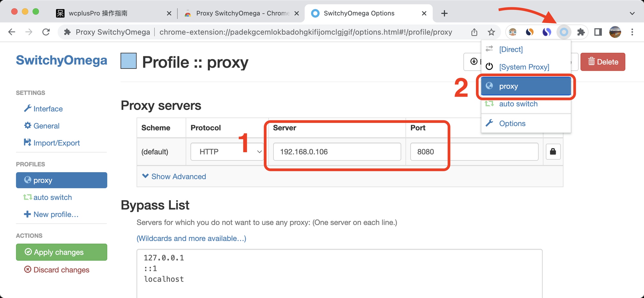Screen dimensions: 644x298
Task: Create a New profile
Action: pyautogui.click(x=51, y=214)
